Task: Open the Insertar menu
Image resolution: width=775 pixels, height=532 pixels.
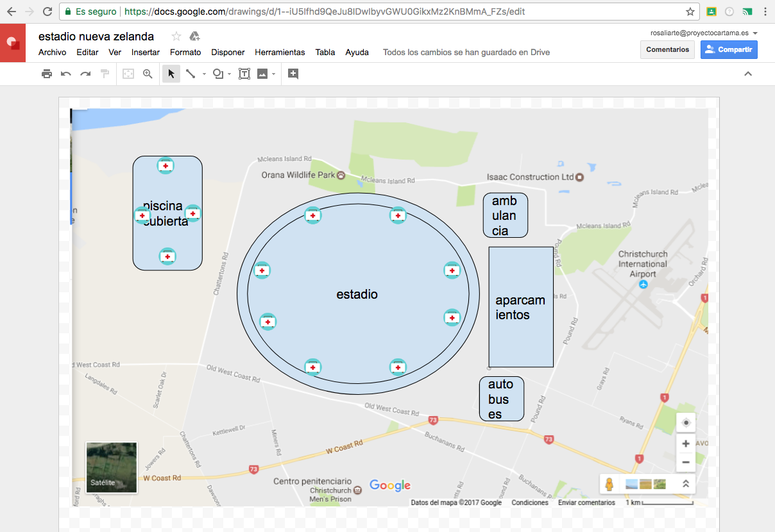Action: pyautogui.click(x=146, y=53)
